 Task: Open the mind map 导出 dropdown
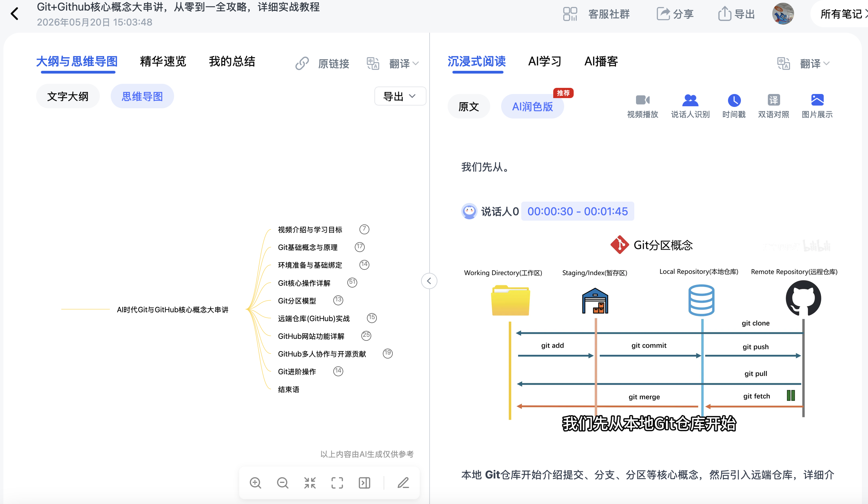click(400, 96)
